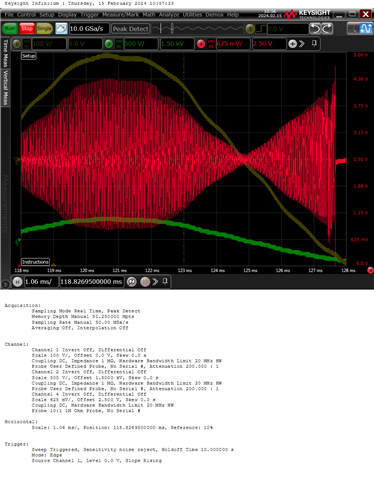Click the channel 2 green ground marker
The image size is (374, 480).
(18, 241)
